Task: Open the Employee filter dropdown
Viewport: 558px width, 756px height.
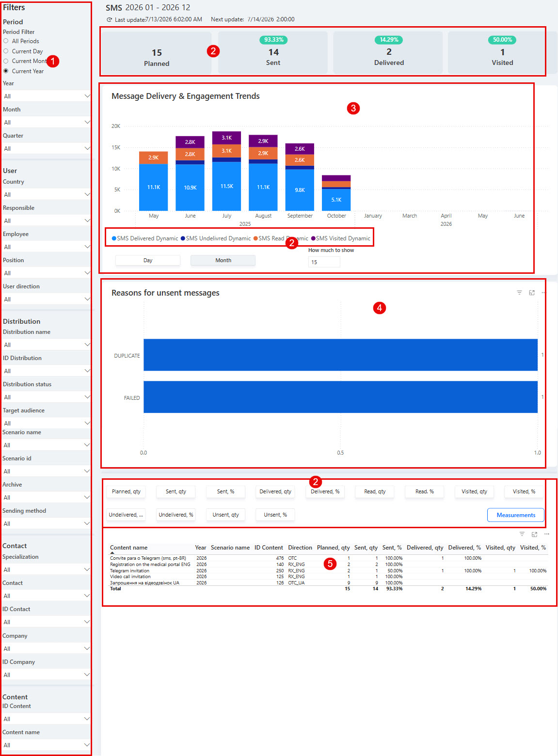Action: pyautogui.click(x=46, y=247)
